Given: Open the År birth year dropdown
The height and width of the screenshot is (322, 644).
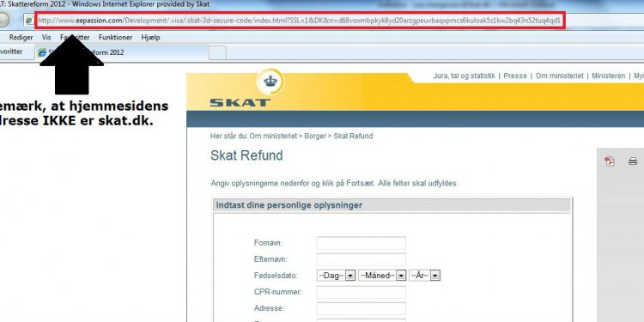Looking at the screenshot, I should pyautogui.click(x=425, y=276).
